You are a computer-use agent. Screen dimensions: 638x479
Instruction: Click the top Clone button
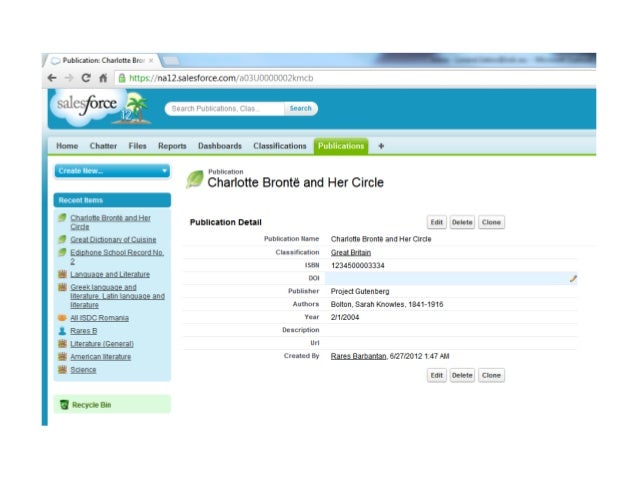point(491,222)
